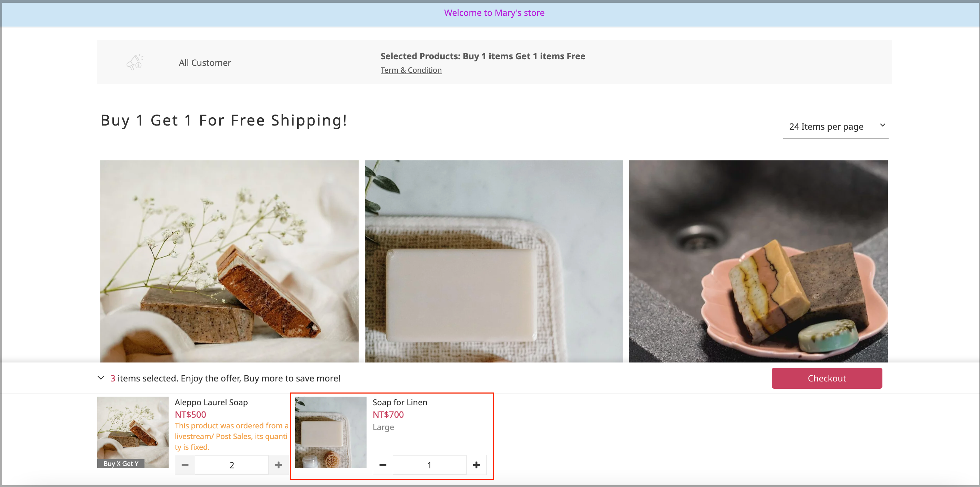Click plus button for Aleppo Laurel Soap

(x=279, y=465)
